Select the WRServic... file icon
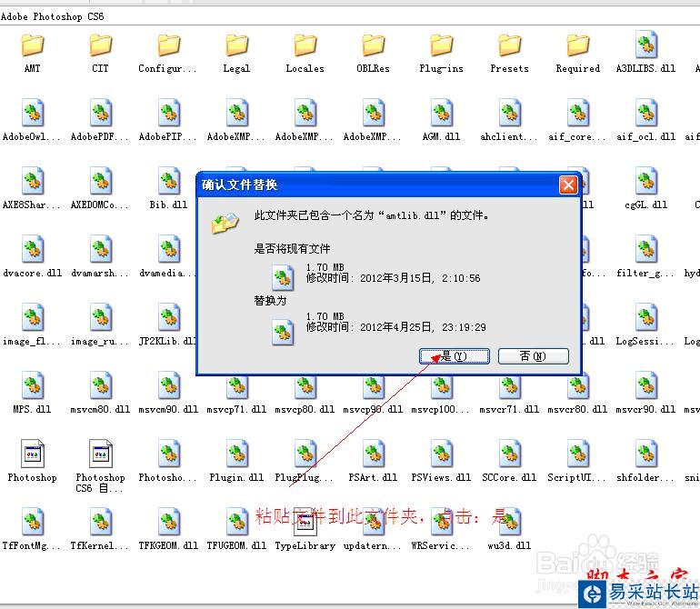The height and width of the screenshot is (609, 700). [x=442, y=522]
